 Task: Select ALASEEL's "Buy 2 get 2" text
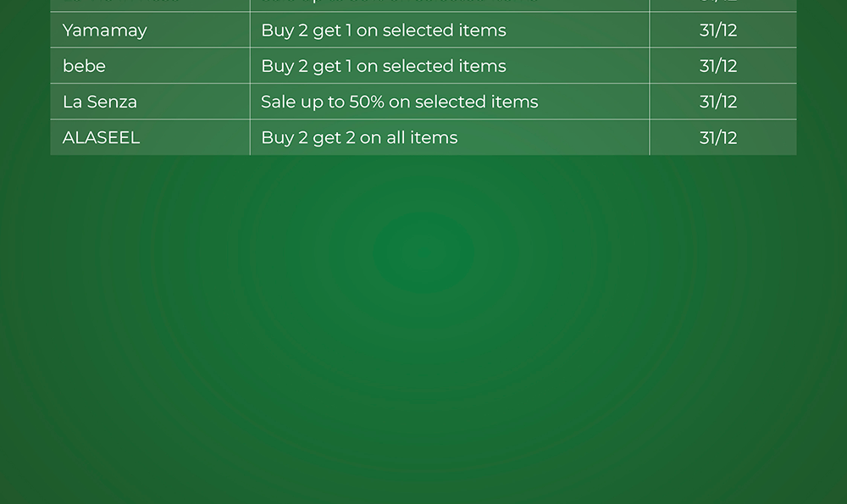coord(308,137)
